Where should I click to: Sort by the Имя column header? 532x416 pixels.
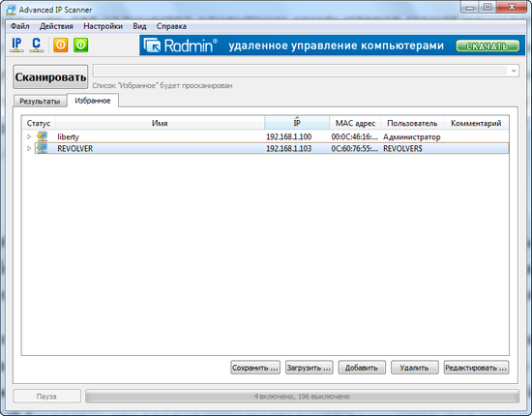tap(160, 123)
